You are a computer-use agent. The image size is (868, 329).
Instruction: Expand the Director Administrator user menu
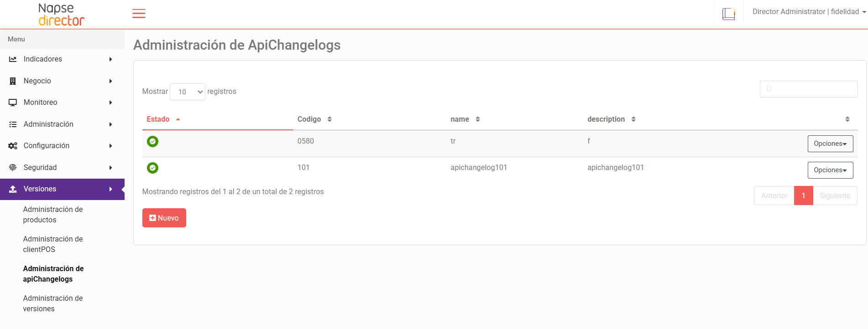pos(809,12)
